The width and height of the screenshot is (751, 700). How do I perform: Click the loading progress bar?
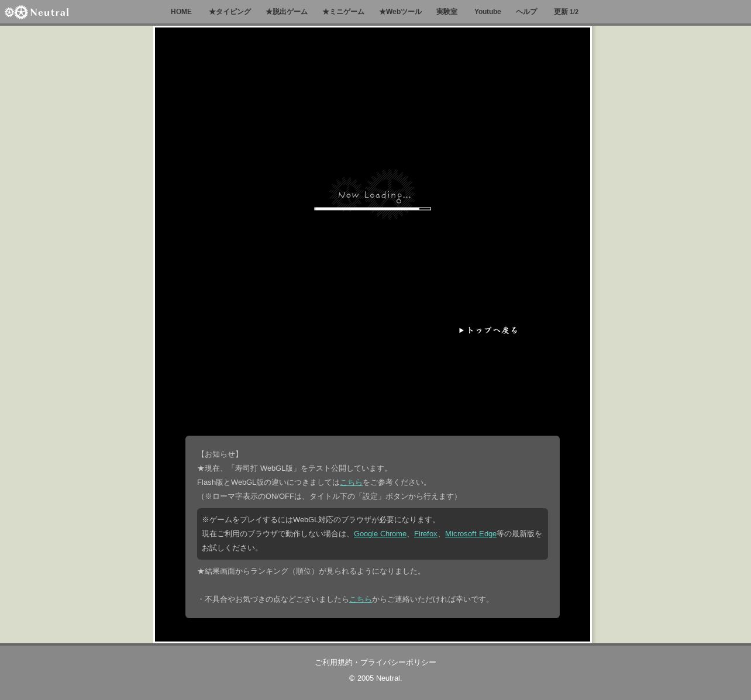tap(372, 209)
